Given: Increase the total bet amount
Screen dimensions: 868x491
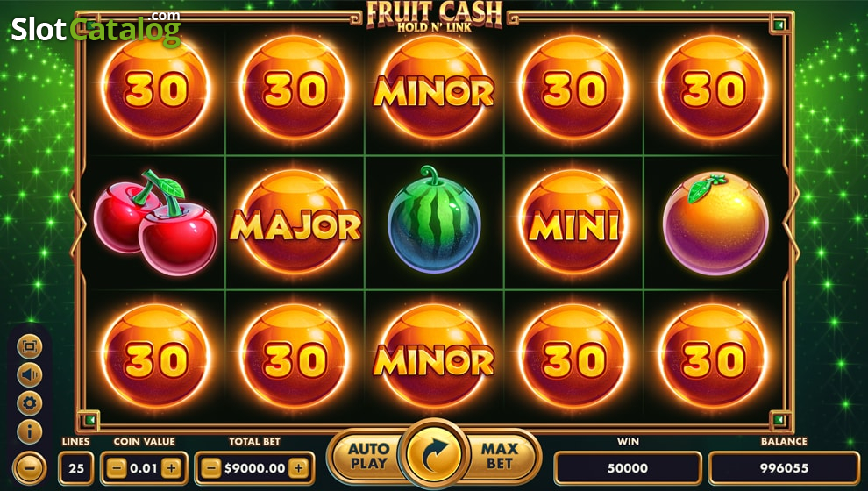Looking at the screenshot, I should [298, 468].
